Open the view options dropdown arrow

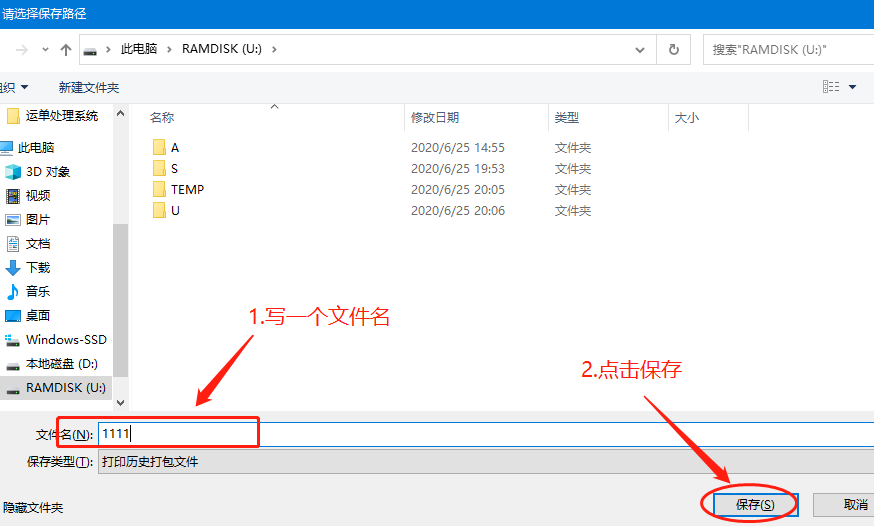pos(853,87)
